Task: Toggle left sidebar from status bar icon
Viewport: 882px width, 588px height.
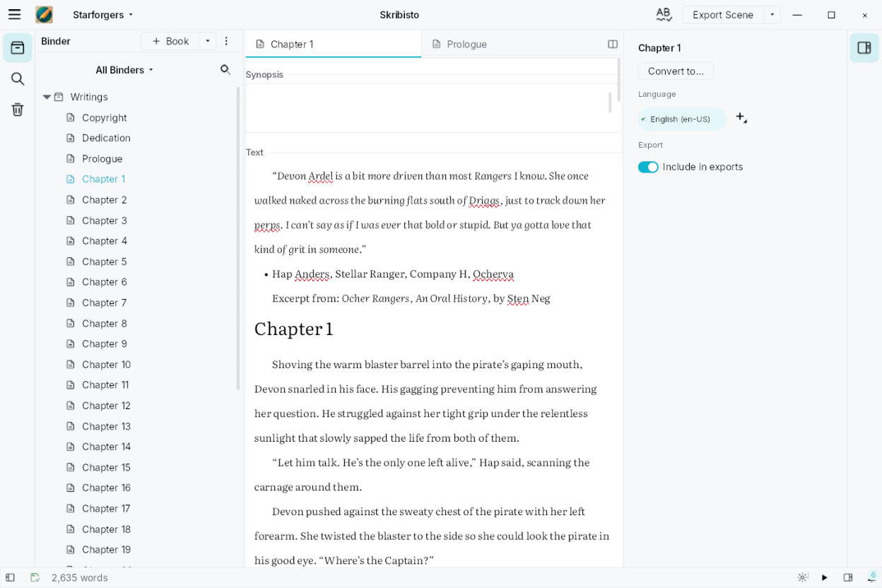Action: (x=10, y=577)
